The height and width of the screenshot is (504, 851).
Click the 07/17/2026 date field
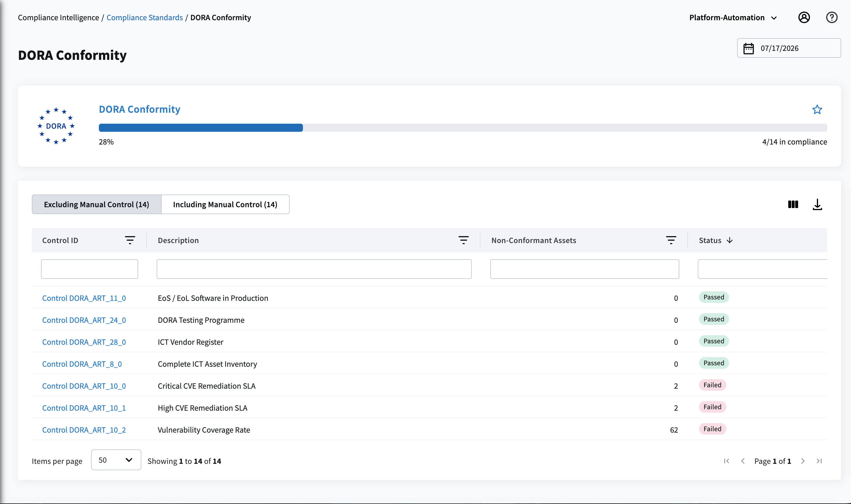click(789, 48)
